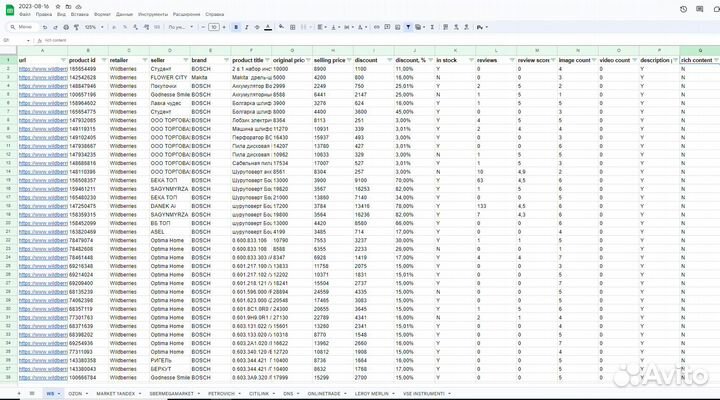Expand the font family dropdown
The height and width of the screenshot is (400, 720).
(x=178, y=27)
